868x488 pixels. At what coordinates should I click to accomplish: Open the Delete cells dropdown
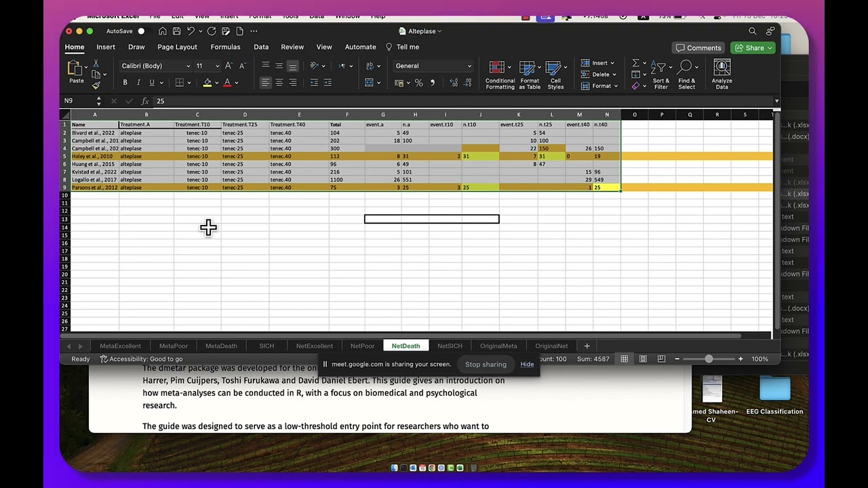point(598,75)
